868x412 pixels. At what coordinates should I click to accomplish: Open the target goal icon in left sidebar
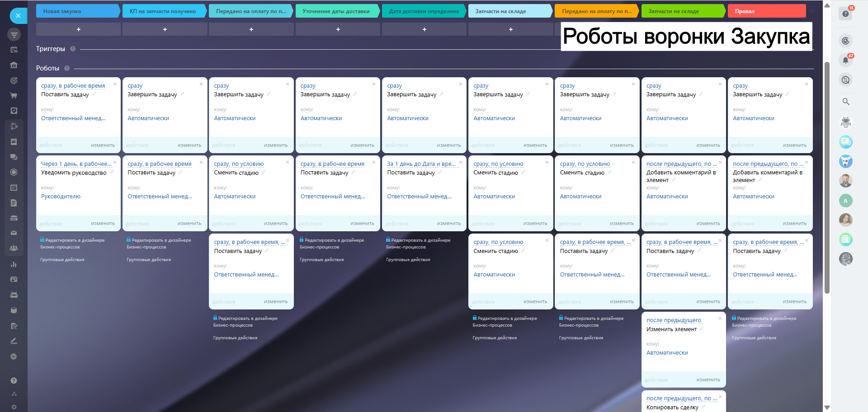click(x=14, y=80)
